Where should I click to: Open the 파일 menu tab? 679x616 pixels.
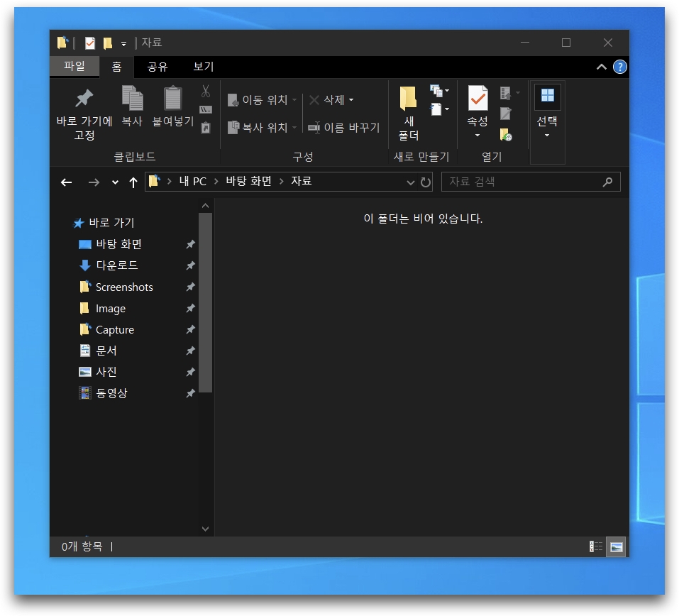click(74, 66)
